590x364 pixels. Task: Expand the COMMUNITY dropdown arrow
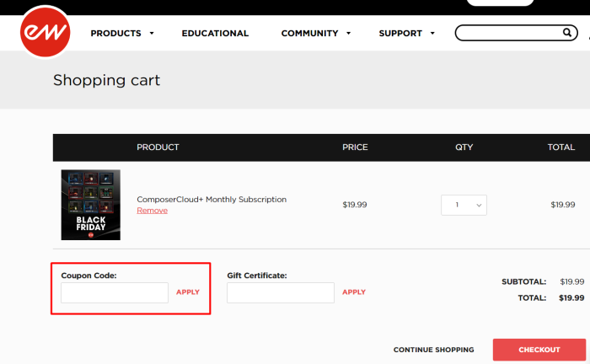point(348,34)
